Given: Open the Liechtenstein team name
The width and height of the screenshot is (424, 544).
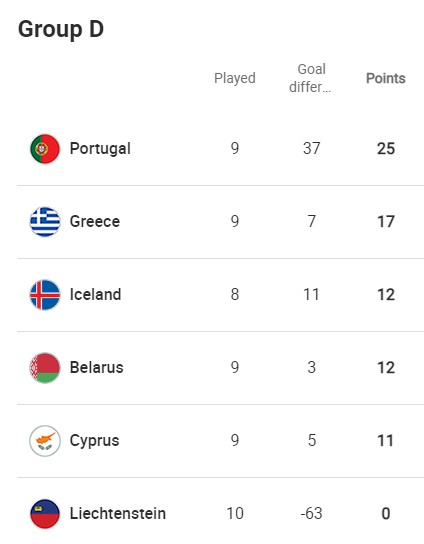Looking at the screenshot, I should [118, 513].
